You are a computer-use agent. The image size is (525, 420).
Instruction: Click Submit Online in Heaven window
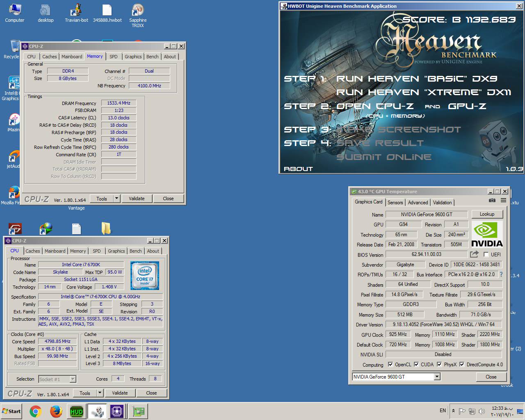(384, 157)
